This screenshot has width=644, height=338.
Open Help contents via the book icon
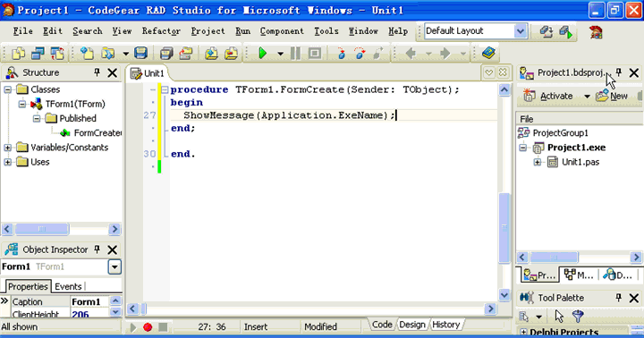[488, 53]
